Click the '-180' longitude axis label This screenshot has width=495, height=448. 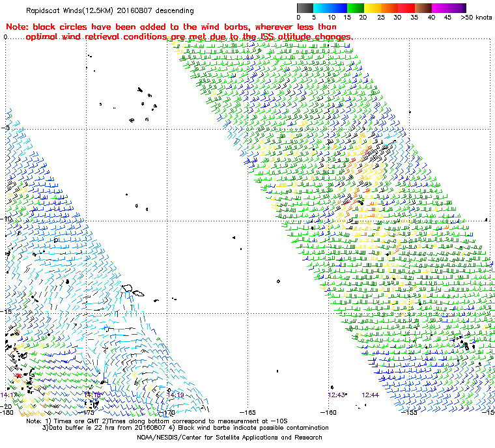tap(7, 412)
